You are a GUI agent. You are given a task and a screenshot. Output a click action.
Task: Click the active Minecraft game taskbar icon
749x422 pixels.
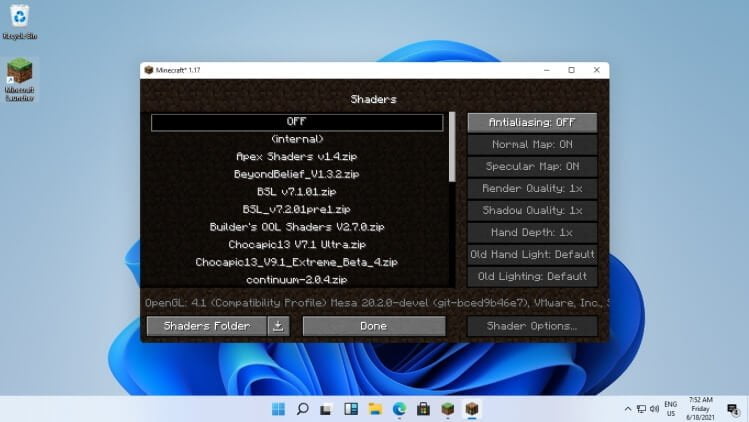tap(472, 409)
